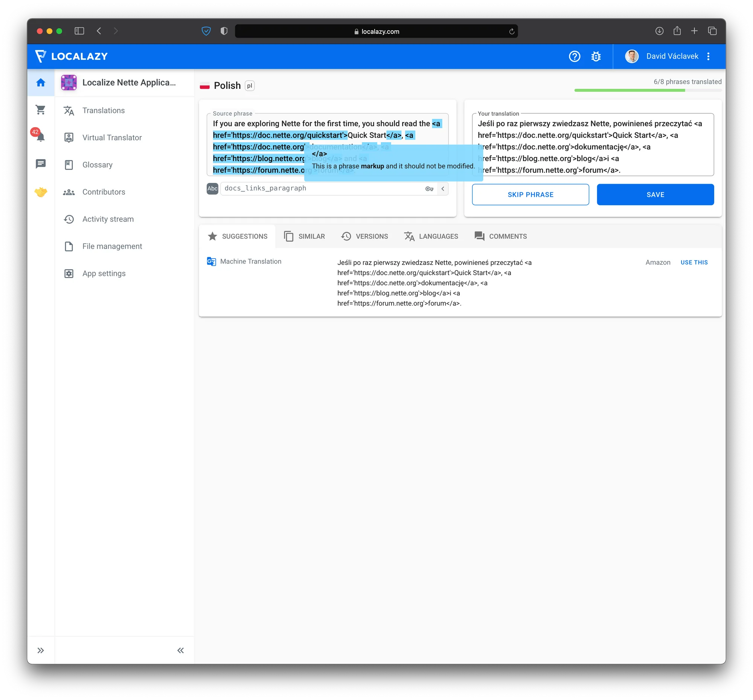The width and height of the screenshot is (753, 700).
Task: Click the phrases translated progress bar
Action: click(647, 90)
